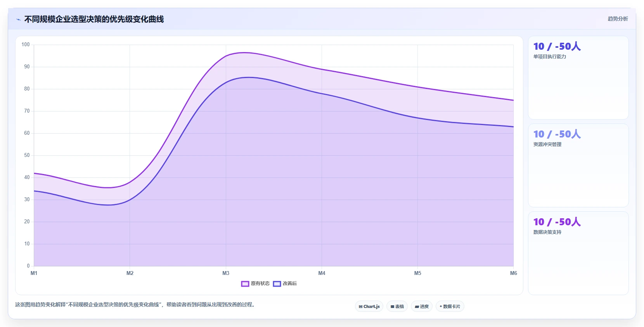Click the M6 axis label
Image resolution: width=644 pixels, height=327 pixels.
[513, 273]
